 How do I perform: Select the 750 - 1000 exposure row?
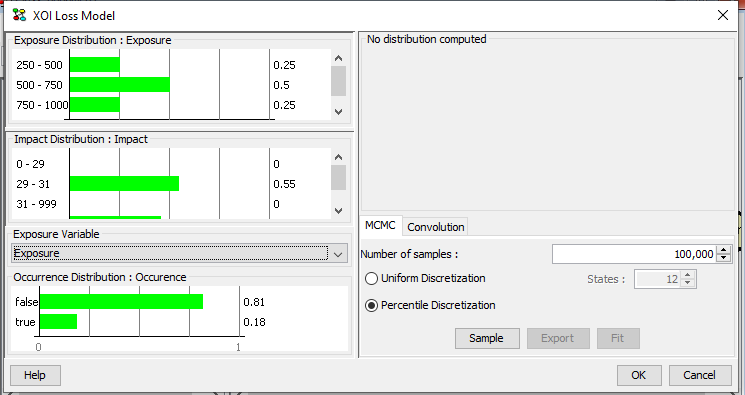pyautogui.click(x=171, y=105)
